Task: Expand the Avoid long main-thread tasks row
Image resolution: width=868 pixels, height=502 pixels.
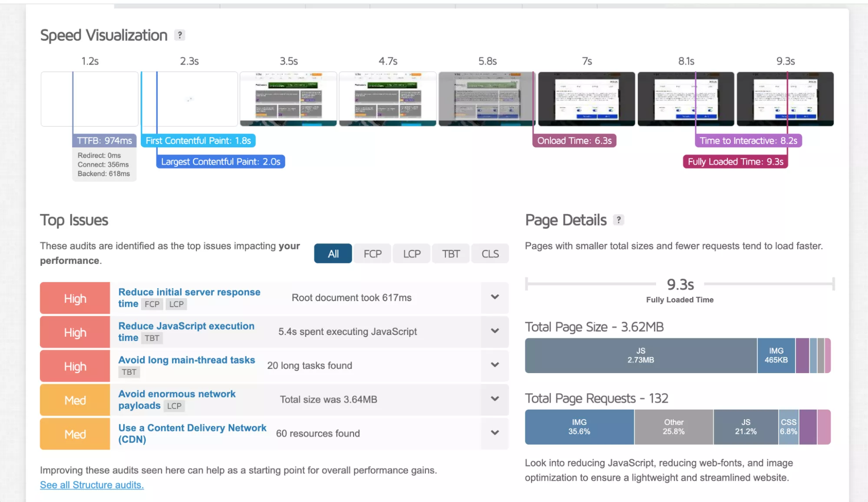Action: click(495, 365)
